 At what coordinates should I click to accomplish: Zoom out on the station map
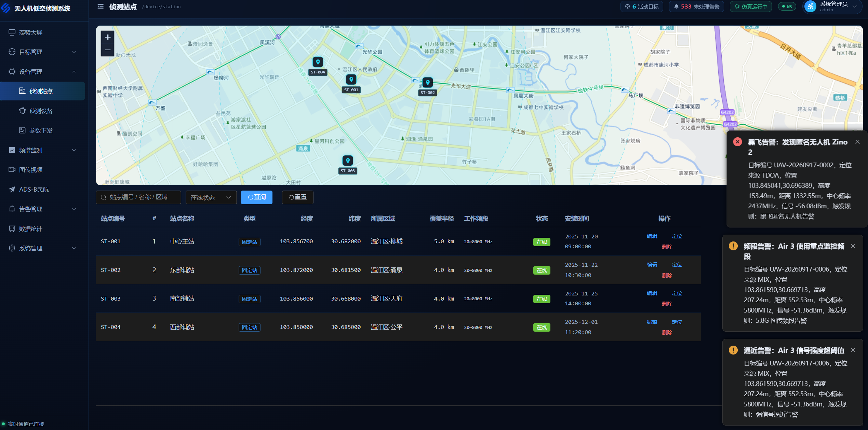coord(108,50)
